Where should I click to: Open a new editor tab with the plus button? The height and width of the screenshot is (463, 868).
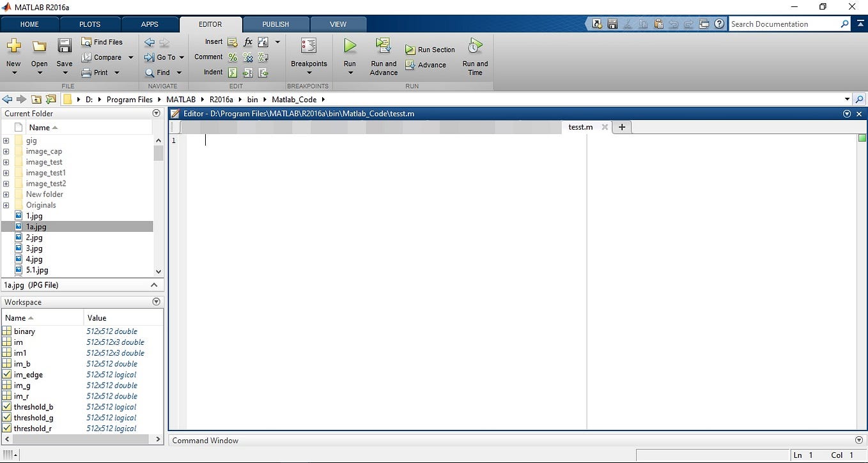[621, 127]
